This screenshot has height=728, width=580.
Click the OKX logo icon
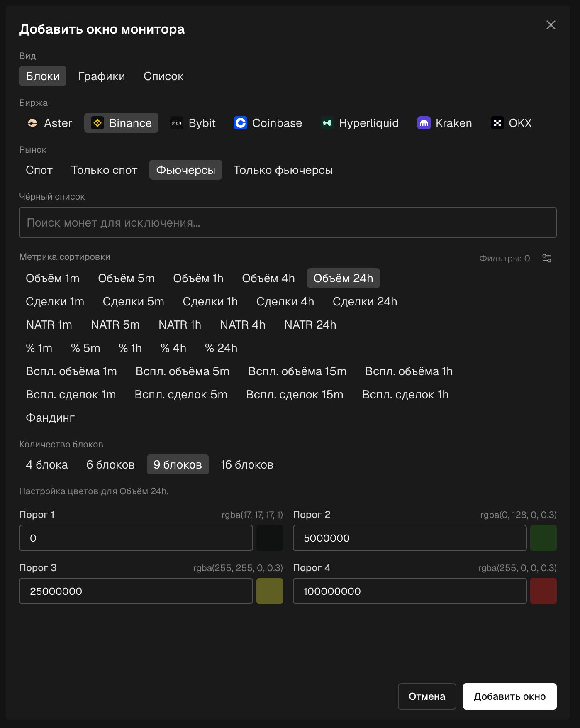pos(497,123)
